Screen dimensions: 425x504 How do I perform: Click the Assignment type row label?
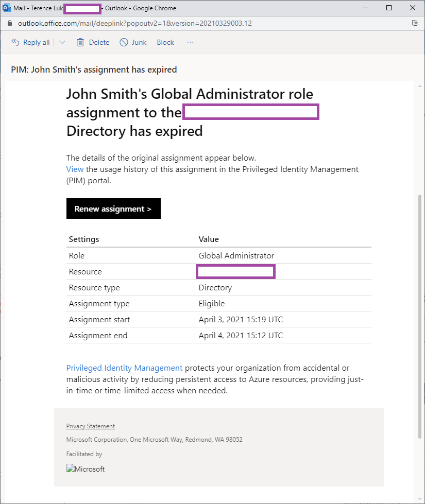tap(99, 304)
